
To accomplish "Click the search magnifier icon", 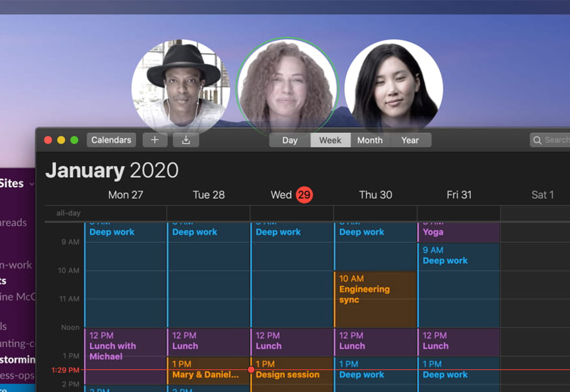I will click(537, 140).
